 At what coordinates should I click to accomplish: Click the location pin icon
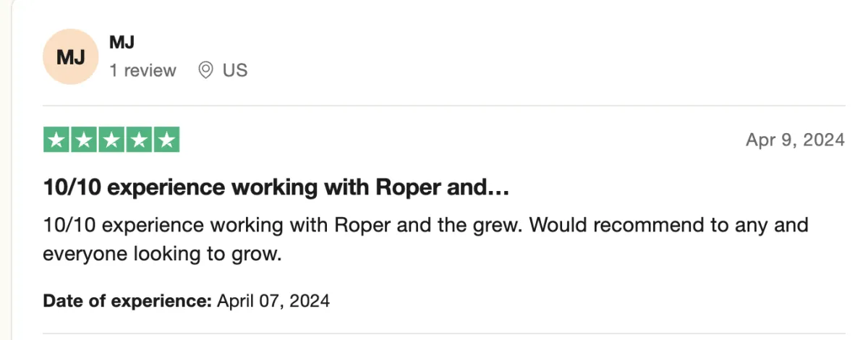(205, 70)
